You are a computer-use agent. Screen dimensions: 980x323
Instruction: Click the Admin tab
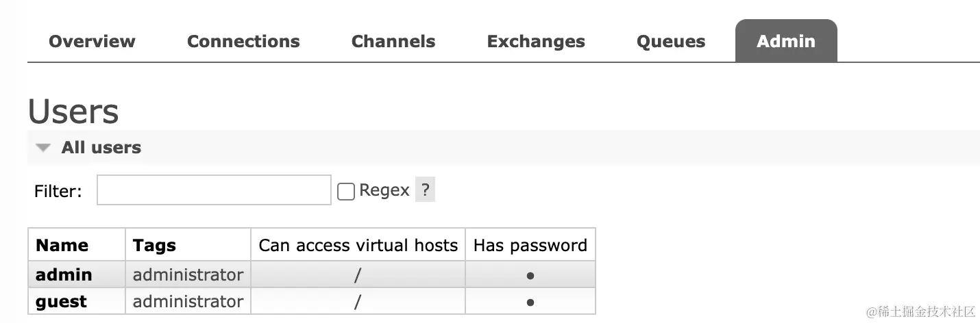point(786,42)
